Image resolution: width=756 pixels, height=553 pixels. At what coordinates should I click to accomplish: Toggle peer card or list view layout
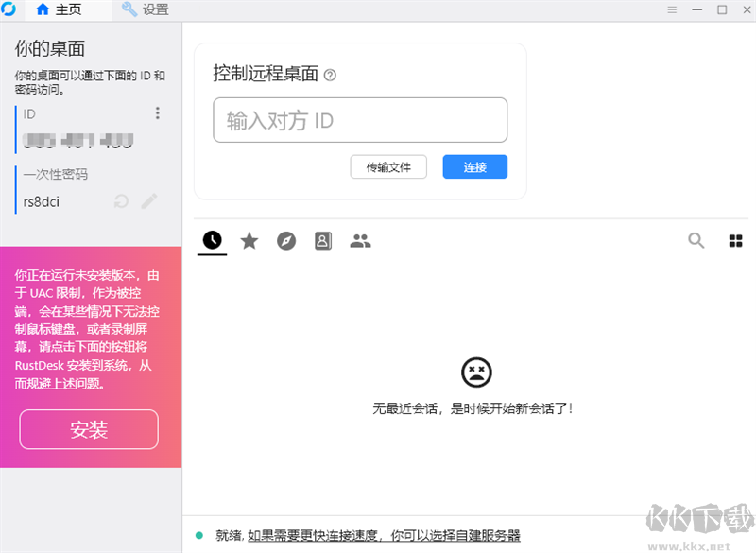tap(735, 240)
